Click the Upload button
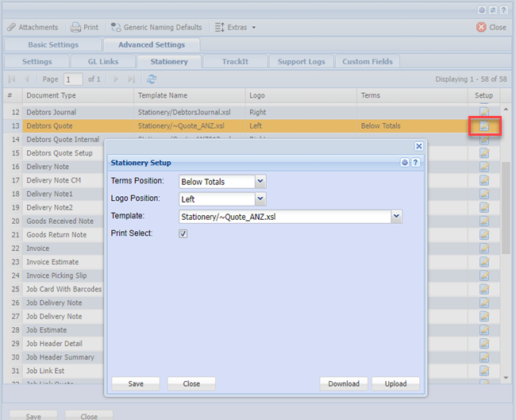Image resolution: width=516 pixels, height=420 pixels. coord(395,383)
